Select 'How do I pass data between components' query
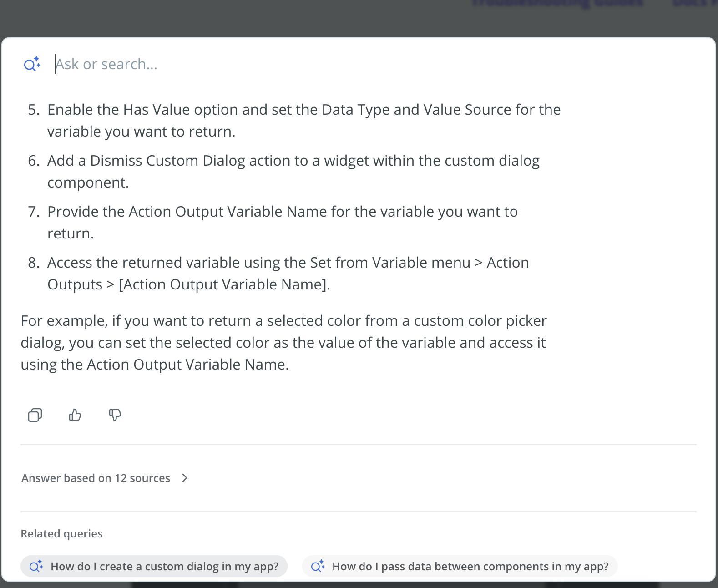 (470, 566)
